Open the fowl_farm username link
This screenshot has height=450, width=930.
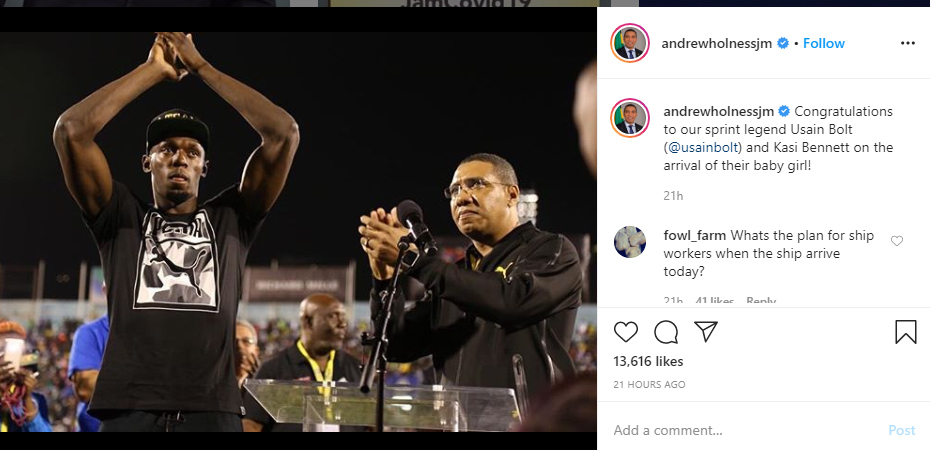point(695,235)
